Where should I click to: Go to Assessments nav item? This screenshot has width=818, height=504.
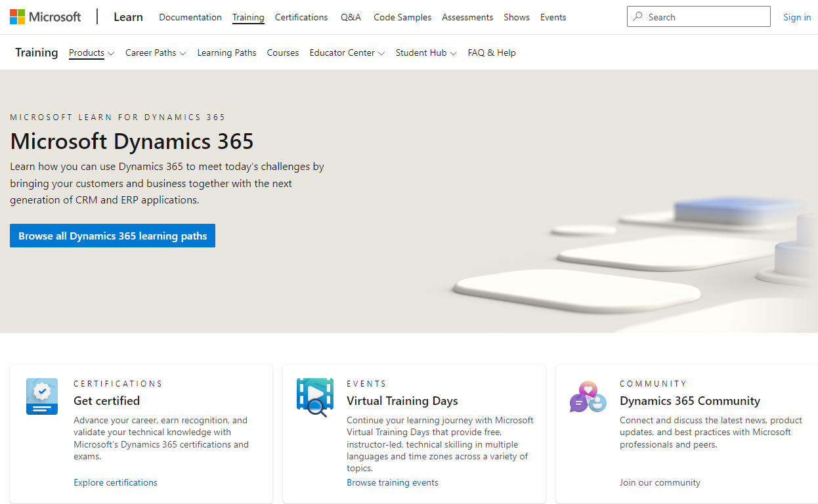(467, 18)
